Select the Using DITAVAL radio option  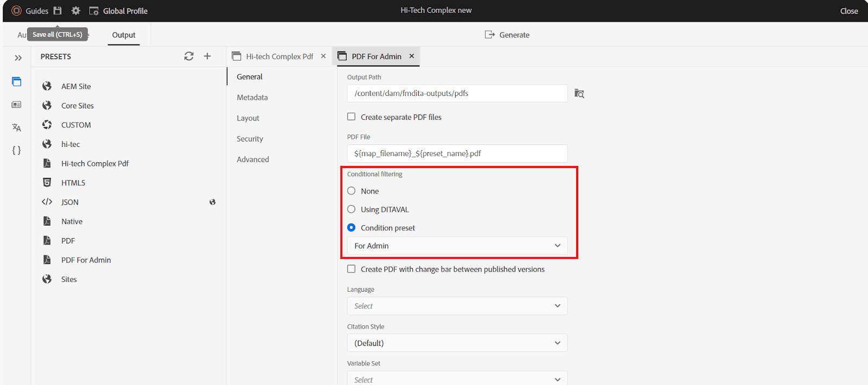click(x=352, y=209)
